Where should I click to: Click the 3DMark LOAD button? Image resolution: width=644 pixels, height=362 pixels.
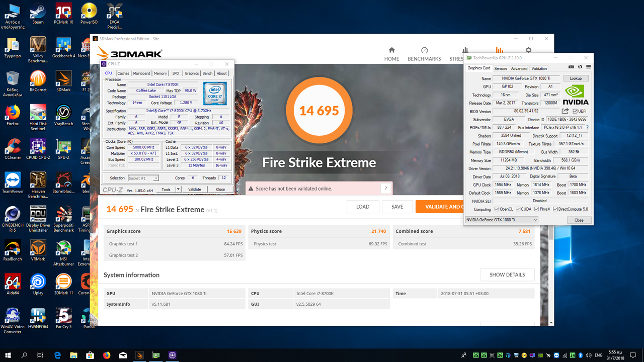[363, 207]
